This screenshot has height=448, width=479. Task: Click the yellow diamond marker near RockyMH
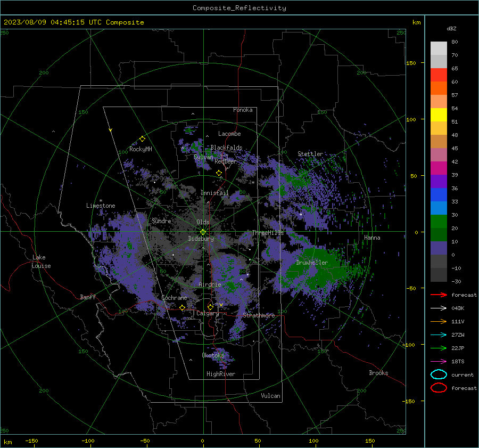(142, 139)
